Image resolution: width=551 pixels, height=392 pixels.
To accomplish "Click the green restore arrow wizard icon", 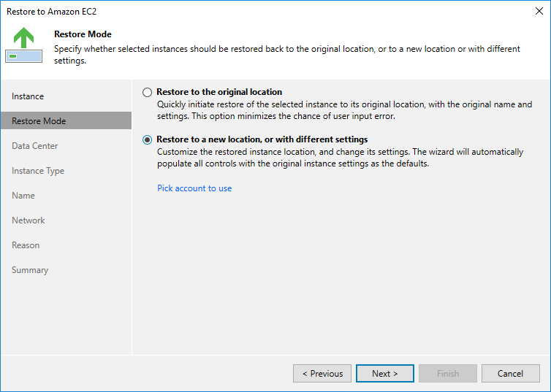I will tap(23, 45).
